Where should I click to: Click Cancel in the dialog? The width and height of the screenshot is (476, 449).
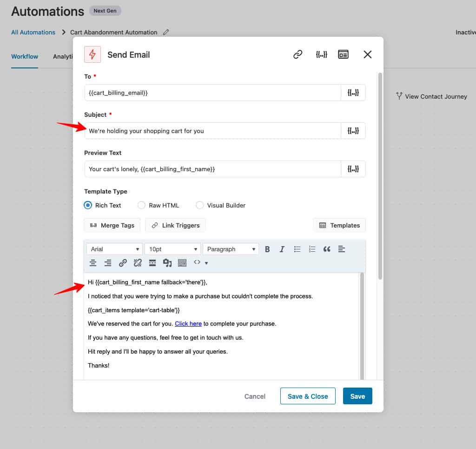pos(255,396)
